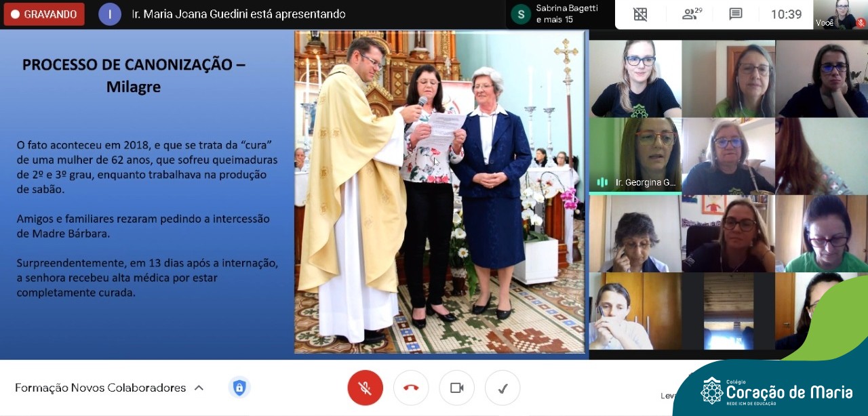Click Sabrina Bagetti's green S avatar
This screenshot has height=416, width=868.
[521, 14]
